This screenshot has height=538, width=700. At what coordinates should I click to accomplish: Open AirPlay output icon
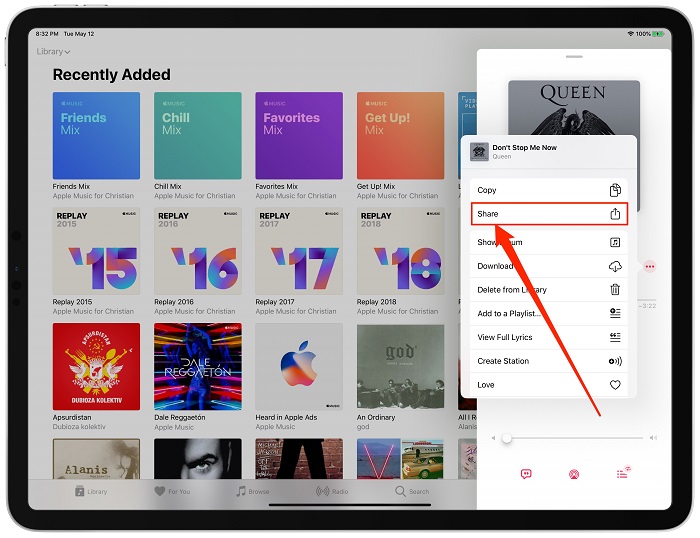point(574,474)
